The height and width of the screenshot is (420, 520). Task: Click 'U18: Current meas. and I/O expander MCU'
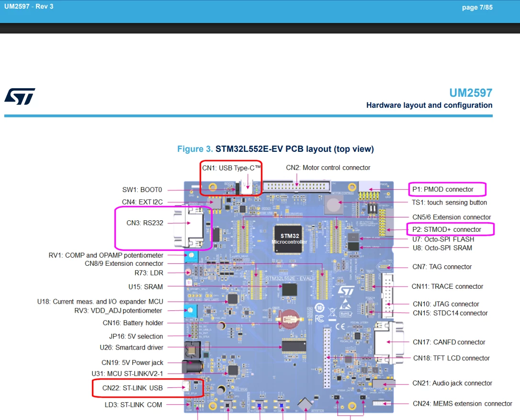[x=100, y=302]
